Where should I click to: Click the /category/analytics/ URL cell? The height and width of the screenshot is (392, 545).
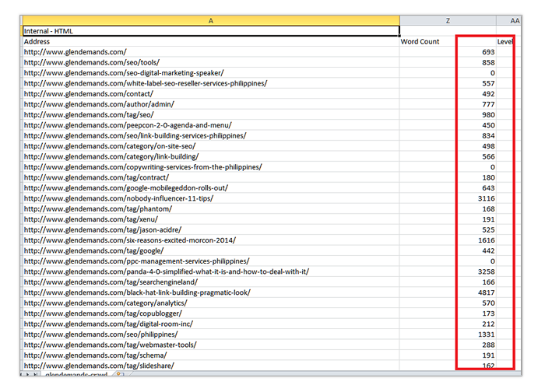pyautogui.click(x=211, y=303)
